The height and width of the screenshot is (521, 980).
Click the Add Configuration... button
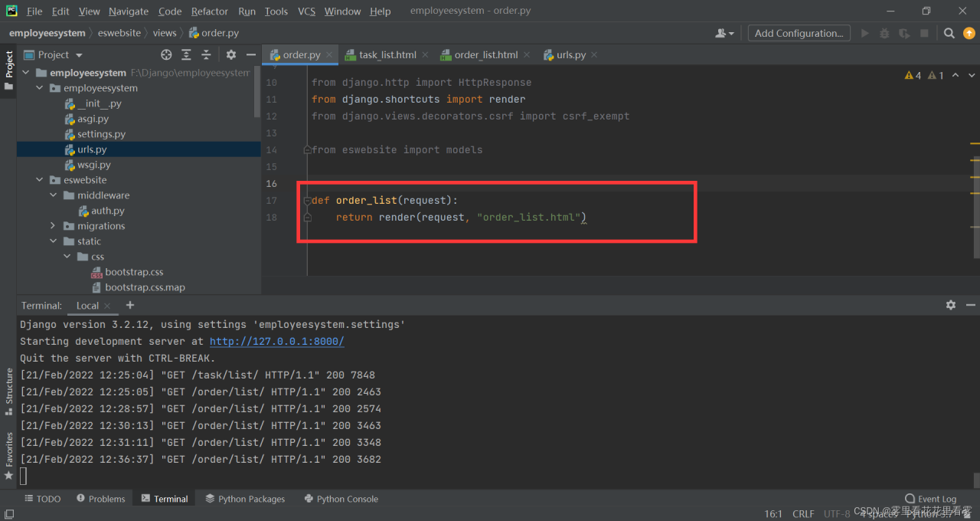pyautogui.click(x=799, y=33)
